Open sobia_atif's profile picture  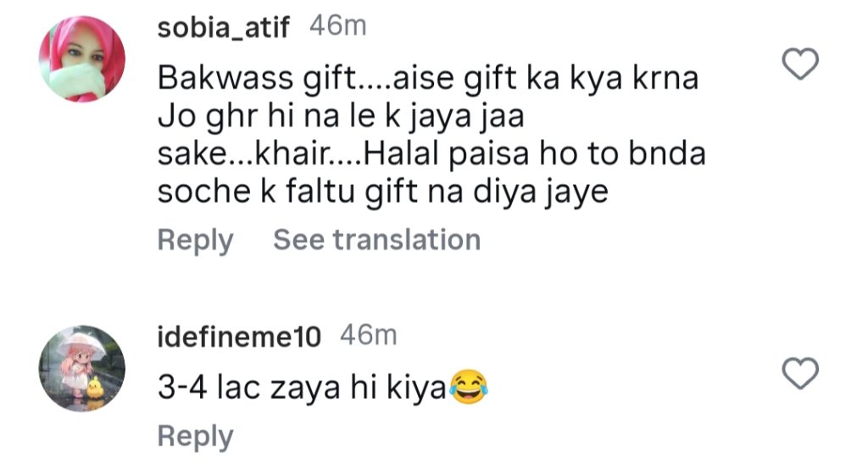click(x=82, y=59)
